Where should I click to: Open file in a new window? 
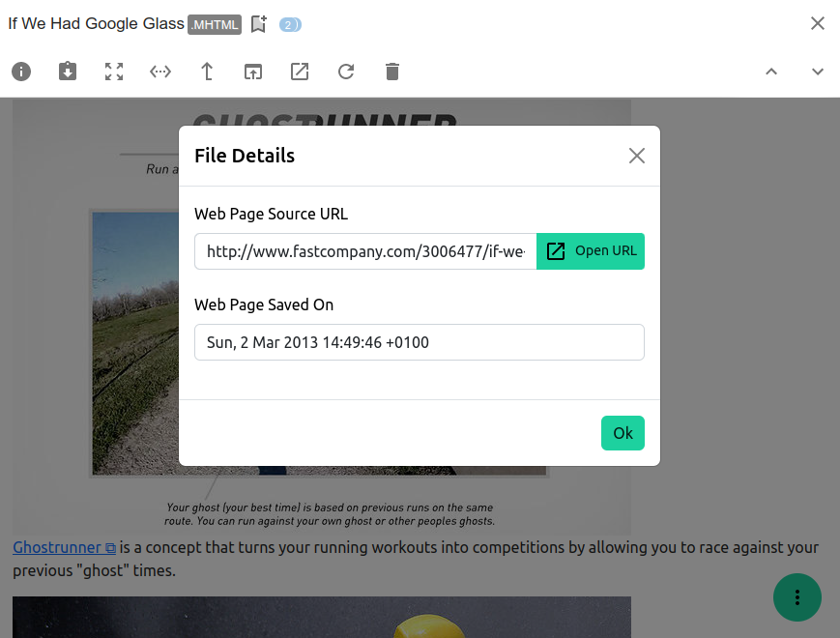point(252,72)
